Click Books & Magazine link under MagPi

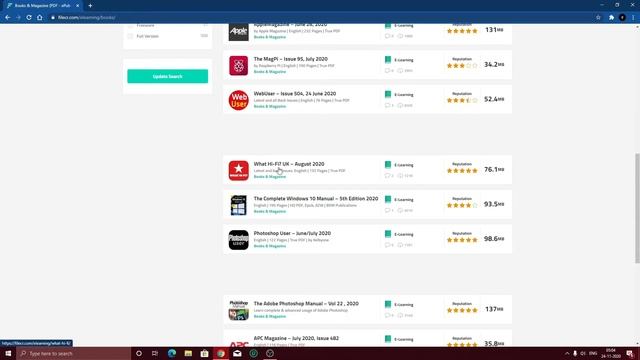[x=270, y=72]
